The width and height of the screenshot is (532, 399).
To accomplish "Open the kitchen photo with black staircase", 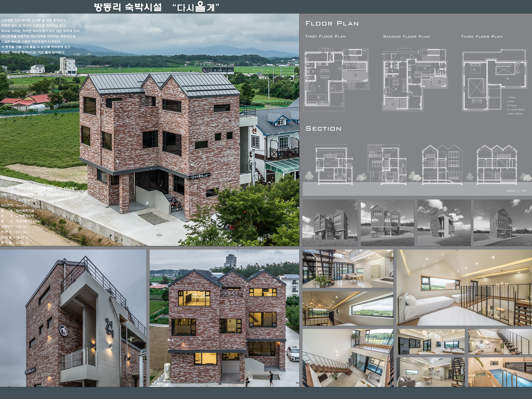I will (500, 342).
